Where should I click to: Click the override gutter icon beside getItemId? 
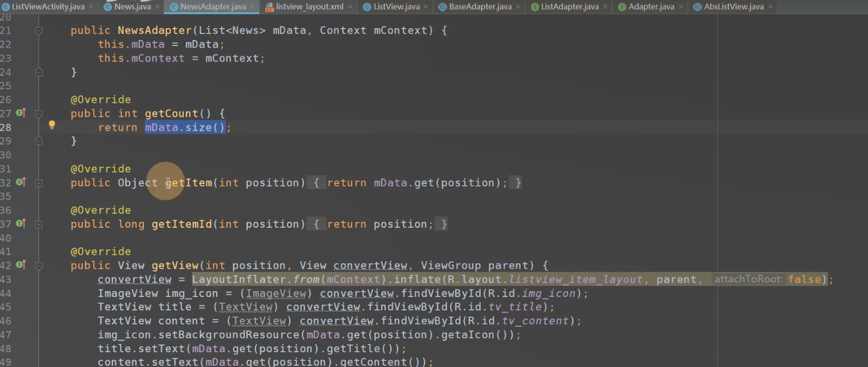(x=21, y=223)
